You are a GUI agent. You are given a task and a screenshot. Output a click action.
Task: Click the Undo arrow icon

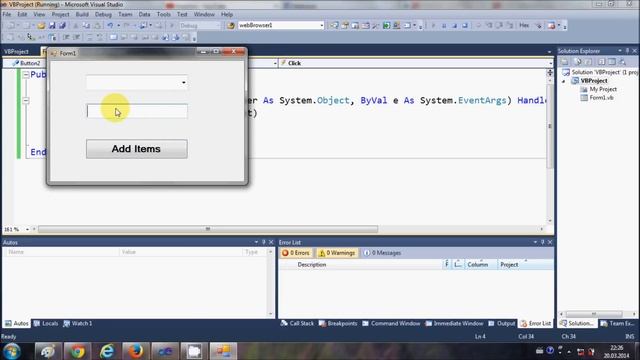(x=110, y=26)
